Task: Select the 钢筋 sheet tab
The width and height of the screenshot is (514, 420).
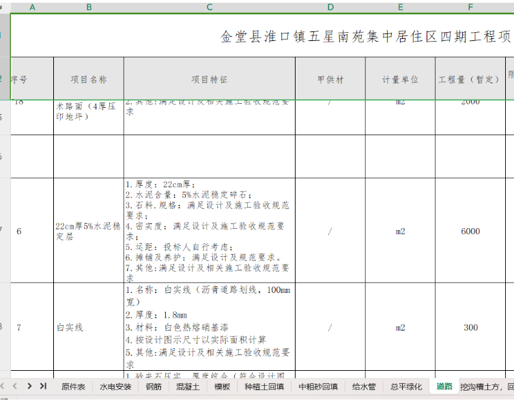Action: pyautogui.click(x=154, y=387)
